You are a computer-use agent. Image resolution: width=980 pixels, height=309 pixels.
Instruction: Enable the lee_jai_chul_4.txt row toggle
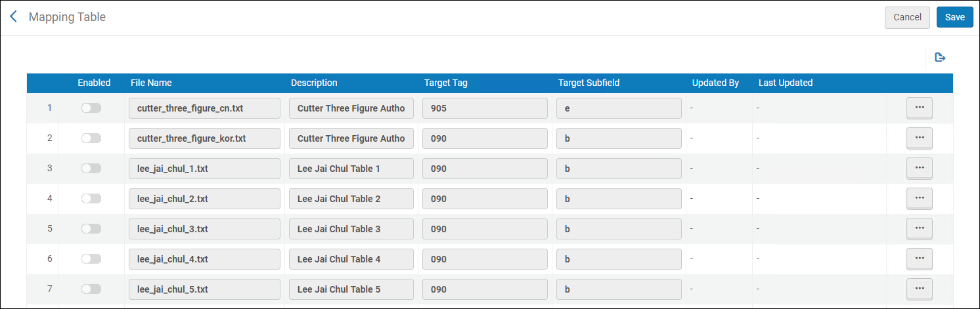pyautogui.click(x=91, y=259)
